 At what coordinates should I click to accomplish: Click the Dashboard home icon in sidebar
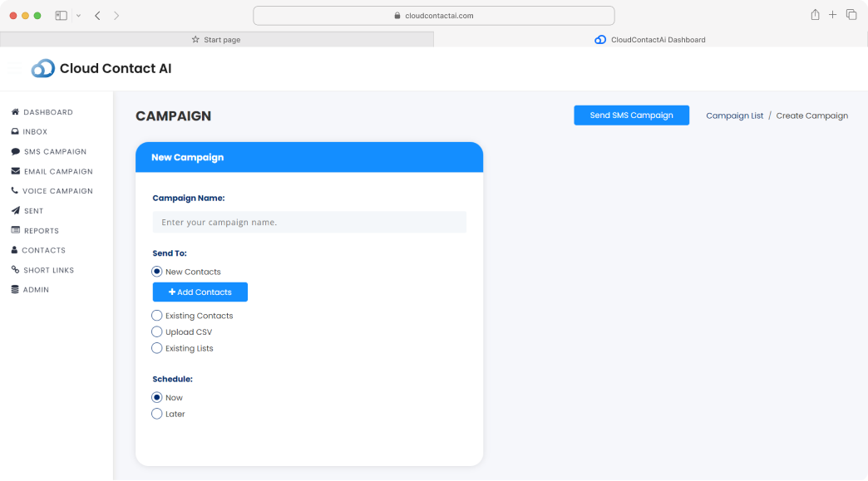(x=15, y=112)
